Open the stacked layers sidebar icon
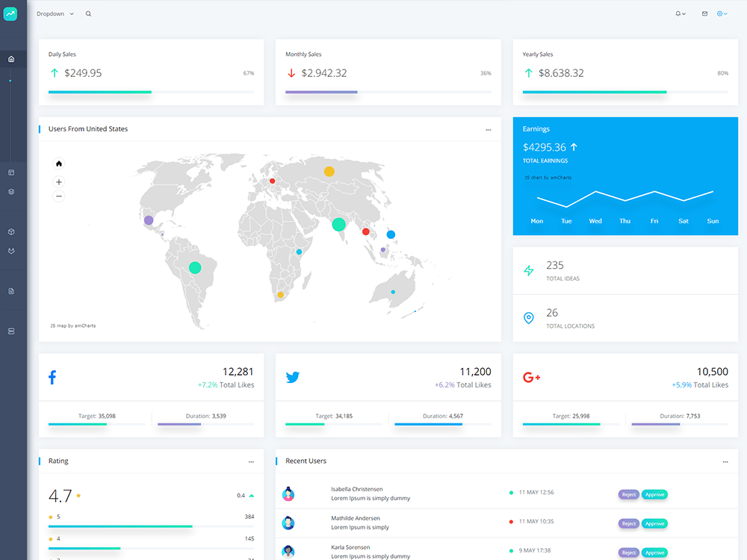The image size is (747, 560). pyautogui.click(x=11, y=192)
